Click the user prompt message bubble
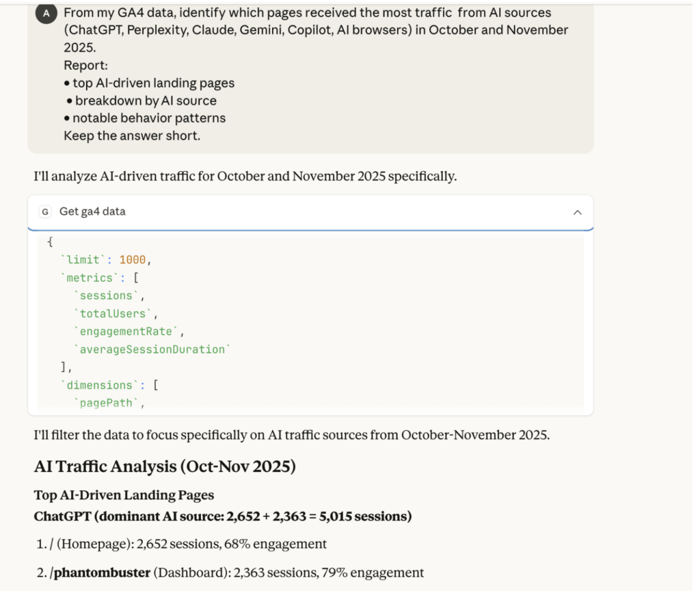Viewport: 700px width, 591px height. [310, 75]
